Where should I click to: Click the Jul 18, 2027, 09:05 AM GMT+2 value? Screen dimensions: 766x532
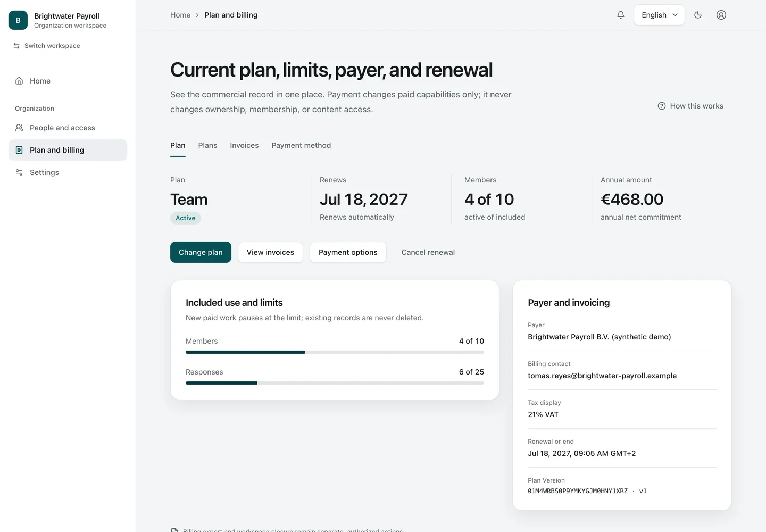click(x=582, y=453)
